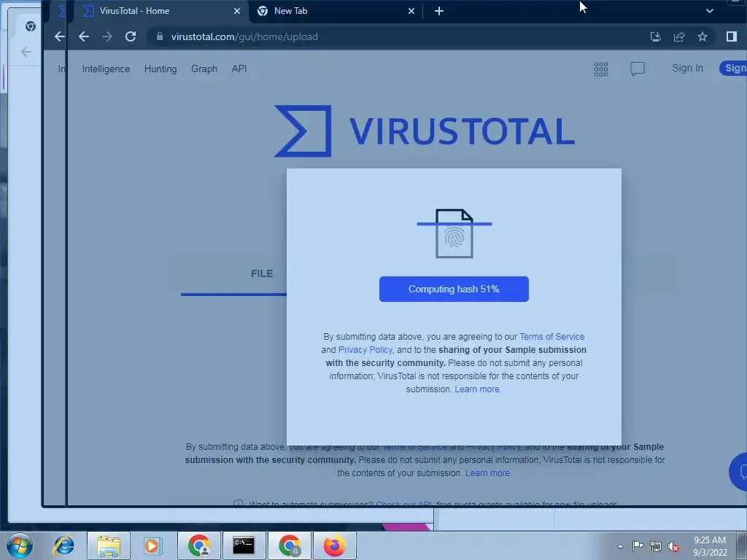The height and width of the screenshot is (560, 747).
Task: Click the install app icon in address bar
Action: point(656,36)
